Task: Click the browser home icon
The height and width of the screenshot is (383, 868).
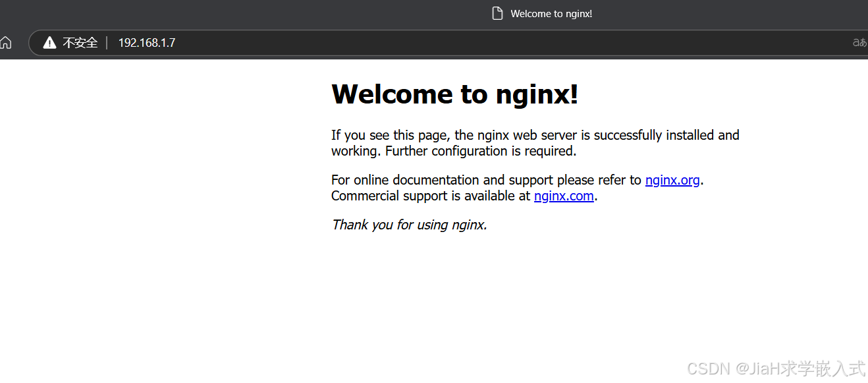Action: pos(6,43)
